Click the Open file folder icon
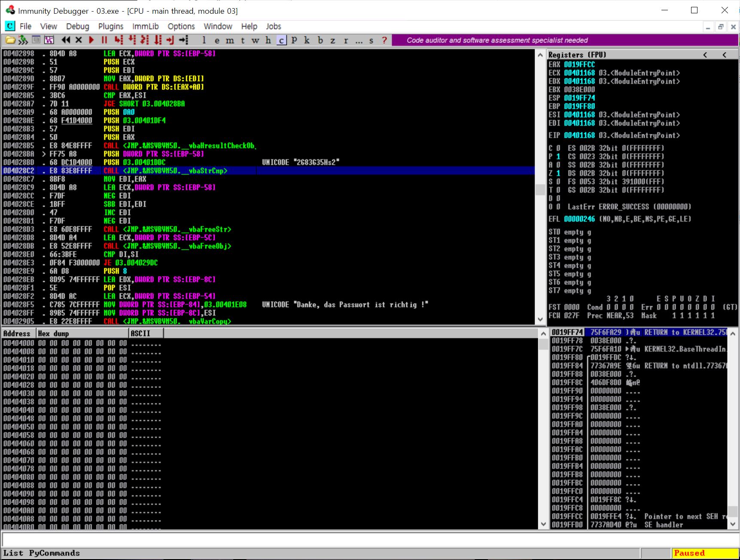Image resolution: width=740 pixels, height=560 pixels. (x=10, y=40)
